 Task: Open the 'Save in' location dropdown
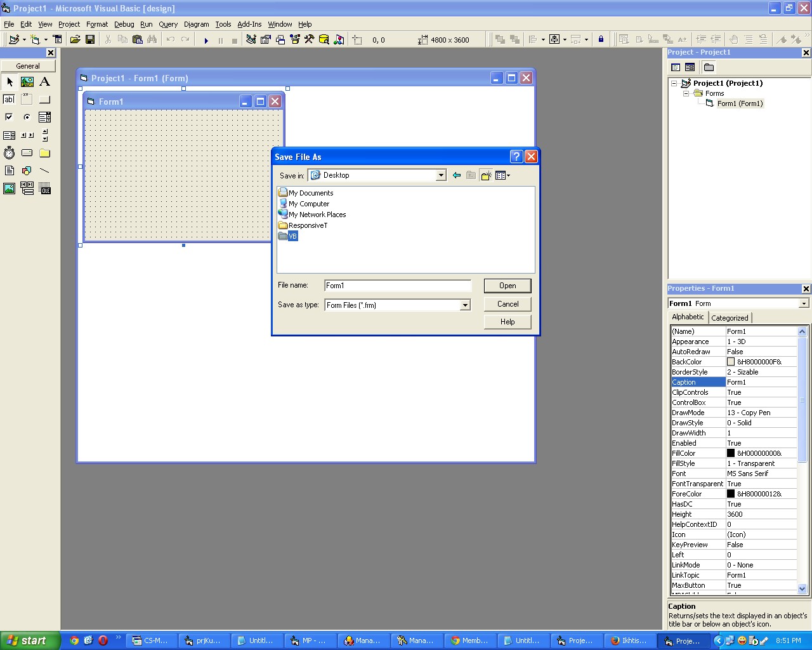441,175
